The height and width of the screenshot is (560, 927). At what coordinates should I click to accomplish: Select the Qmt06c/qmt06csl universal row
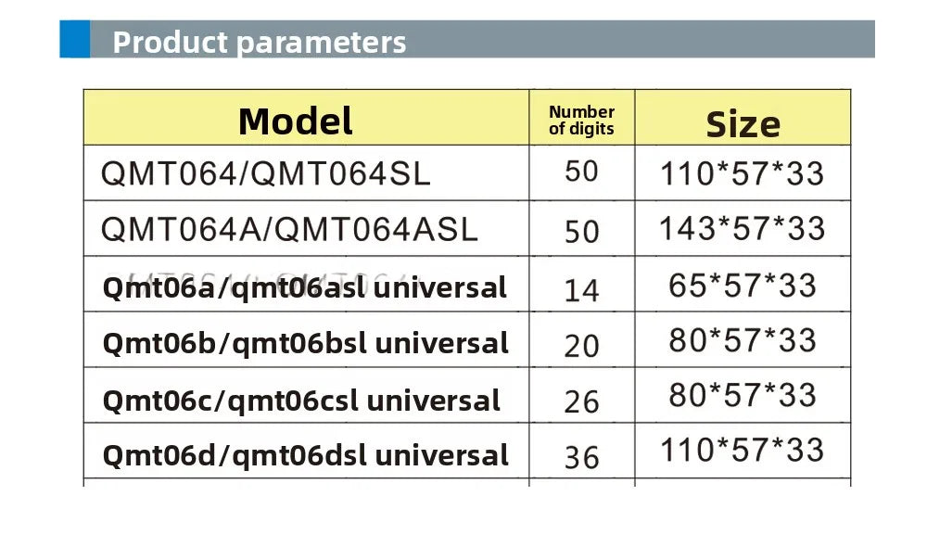[x=467, y=395]
